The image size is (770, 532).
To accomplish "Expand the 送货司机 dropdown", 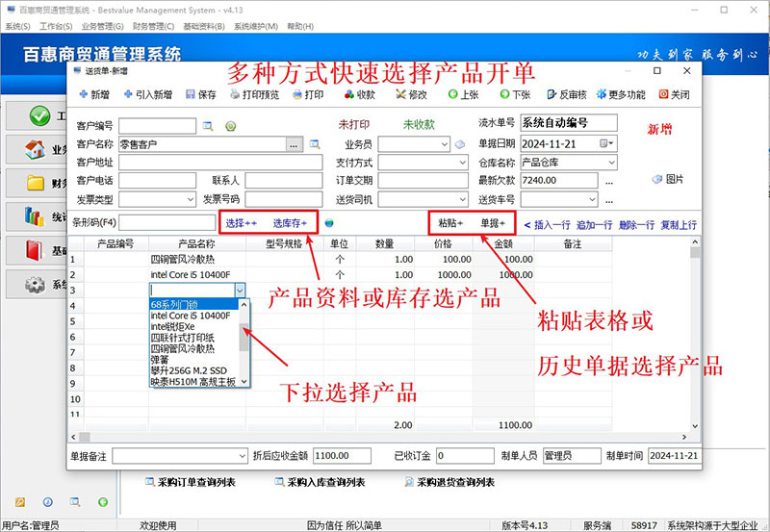I will pyautogui.click(x=463, y=199).
